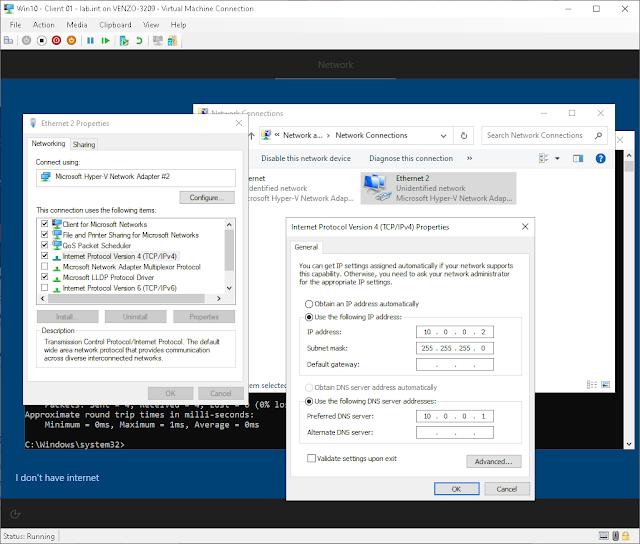
Task: Select Use the following IP address
Action: (309, 317)
